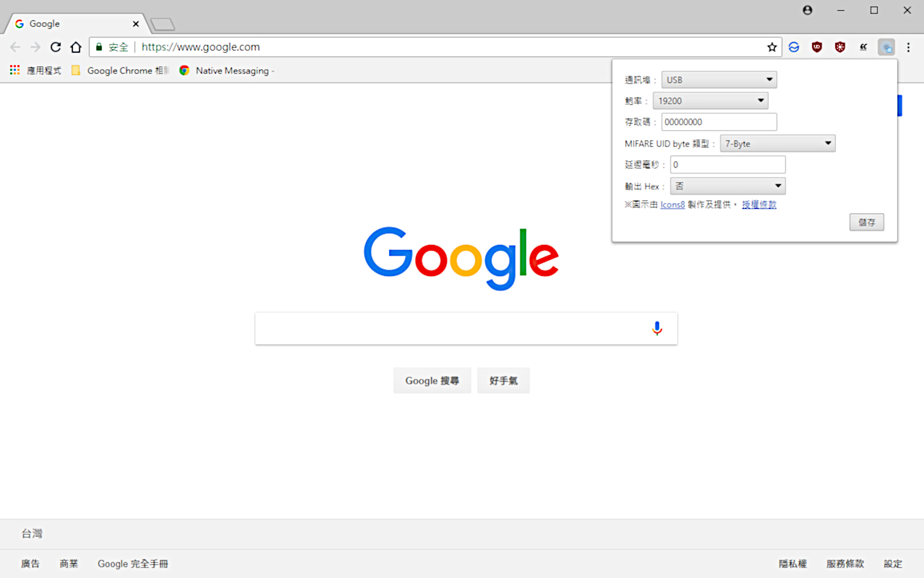The height and width of the screenshot is (578, 924).
Task: Click the browser forward arrow
Action: (35, 47)
